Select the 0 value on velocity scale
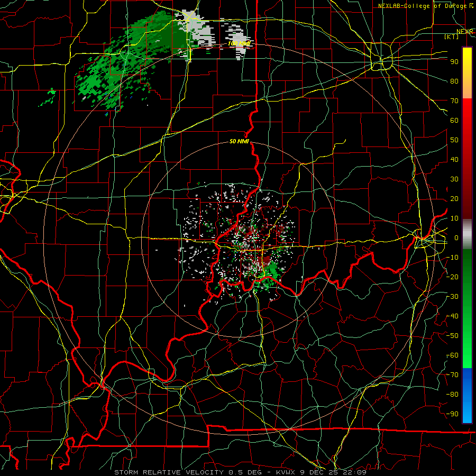This screenshot has height=476, width=476. (456, 237)
